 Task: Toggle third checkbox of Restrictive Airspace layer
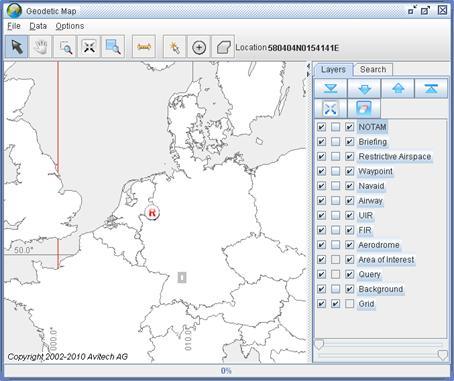point(349,156)
